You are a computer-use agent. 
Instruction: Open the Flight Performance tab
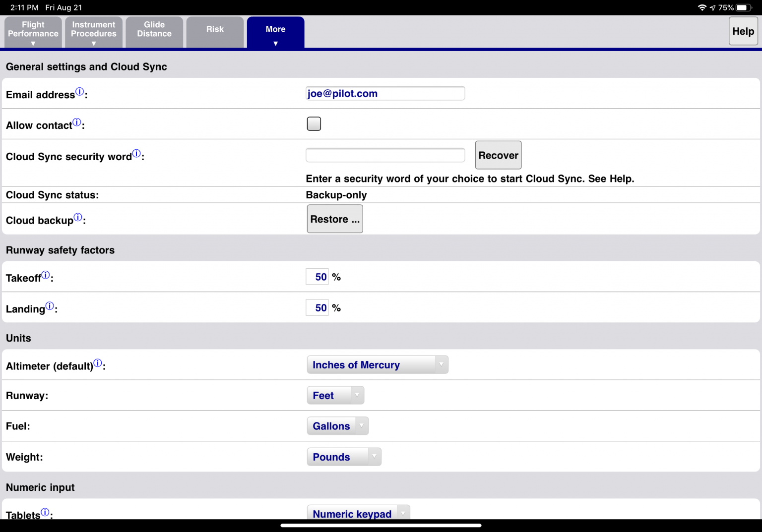[33, 32]
